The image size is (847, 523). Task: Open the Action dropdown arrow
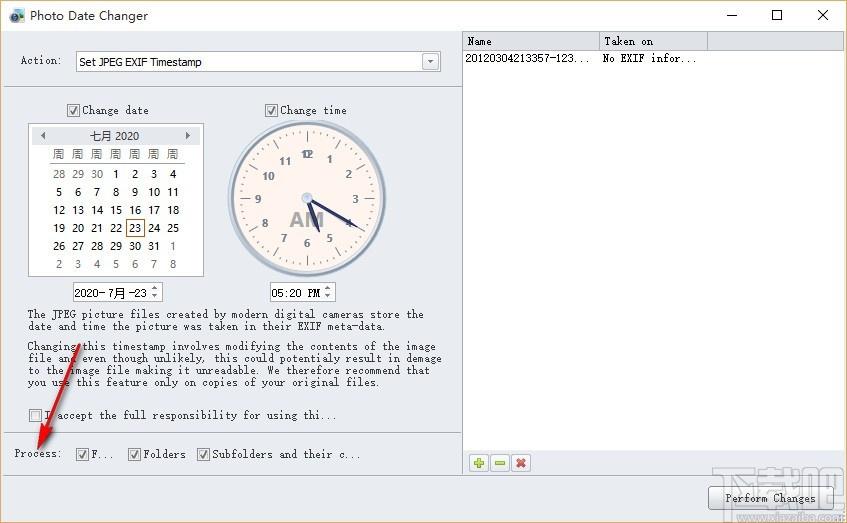(431, 62)
